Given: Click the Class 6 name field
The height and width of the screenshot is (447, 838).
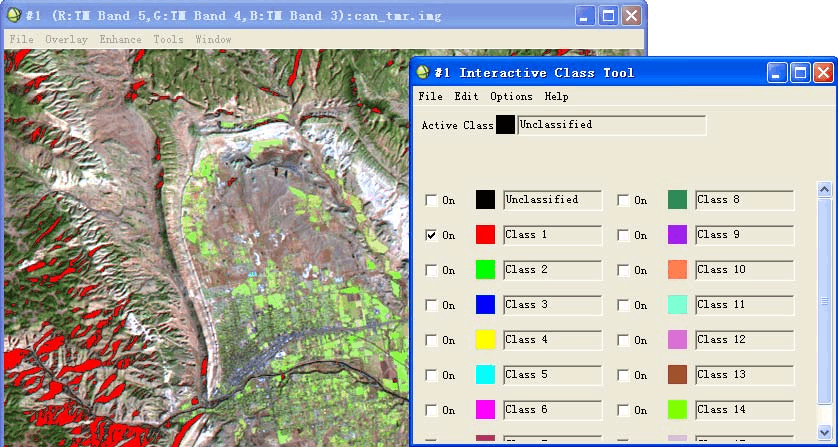Looking at the screenshot, I should tap(553, 410).
